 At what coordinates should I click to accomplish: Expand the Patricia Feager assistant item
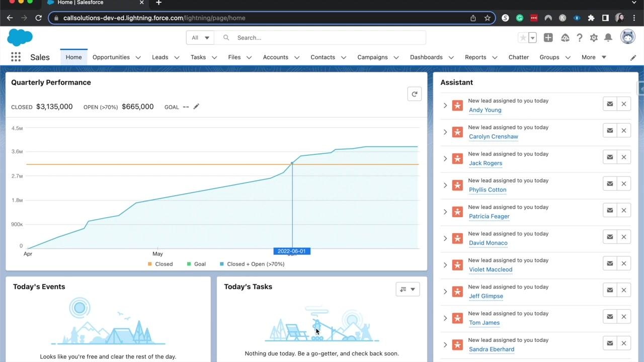(445, 212)
